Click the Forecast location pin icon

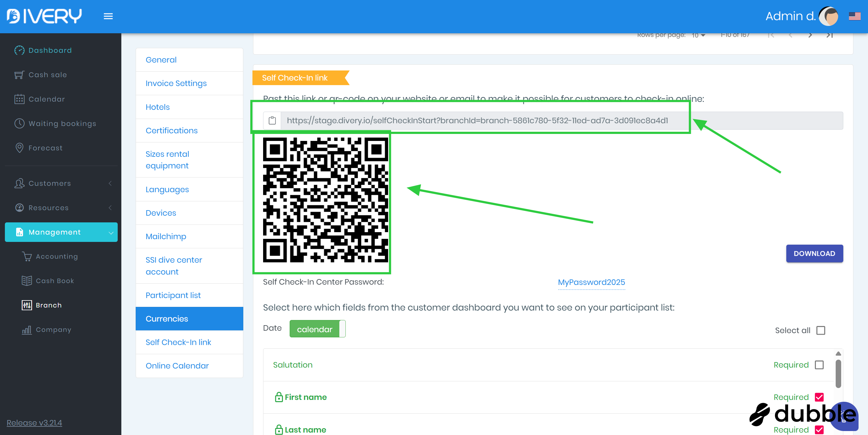[x=19, y=148]
